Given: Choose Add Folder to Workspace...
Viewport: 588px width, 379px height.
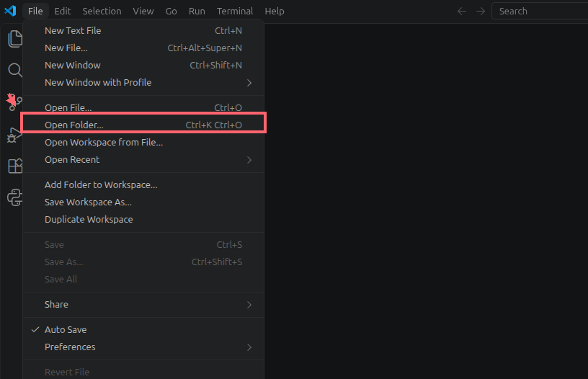Looking at the screenshot, I should (143, 184).
